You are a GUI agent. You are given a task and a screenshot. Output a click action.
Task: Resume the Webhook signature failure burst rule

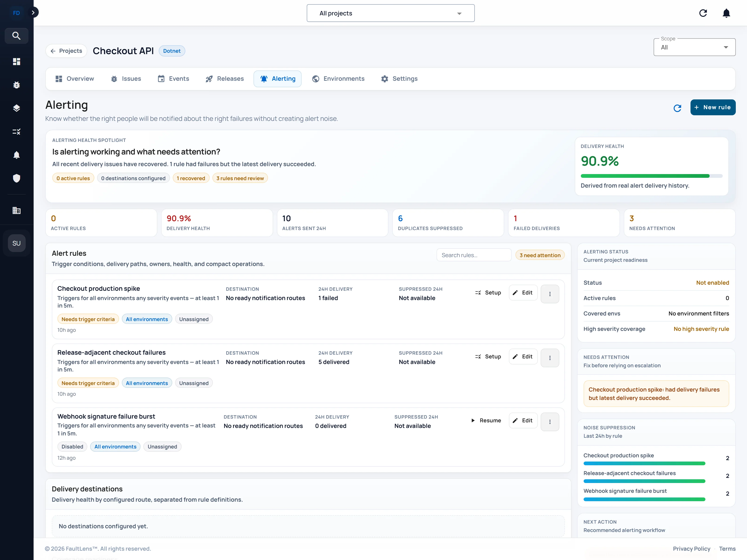(x=486, y=421)
